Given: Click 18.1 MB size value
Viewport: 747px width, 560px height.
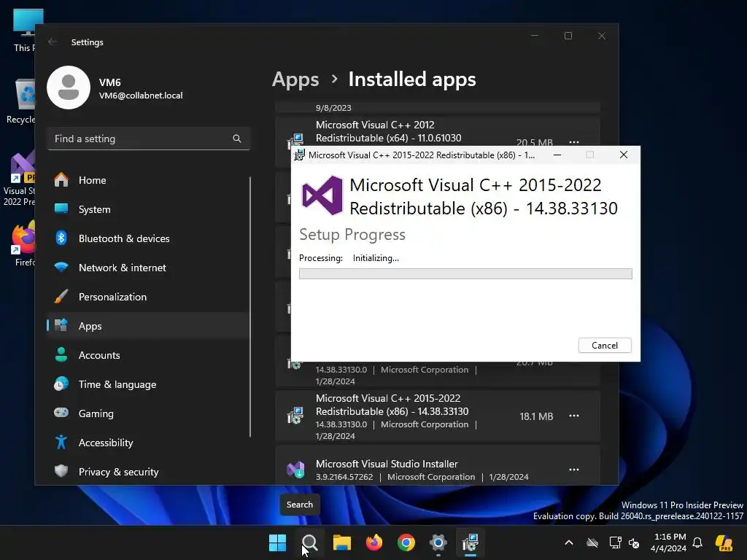Looking at the screenshot, I should coord(536,416).
